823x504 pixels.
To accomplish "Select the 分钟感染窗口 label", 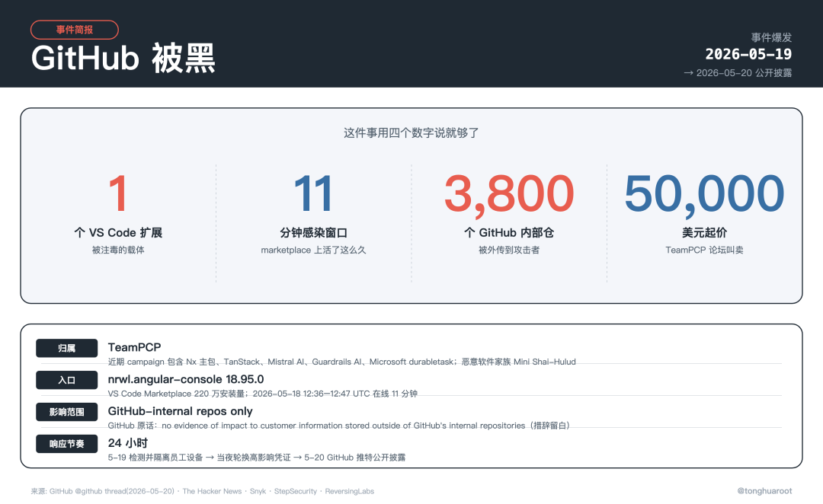I will pyautogui.click(x=313, y=232).
